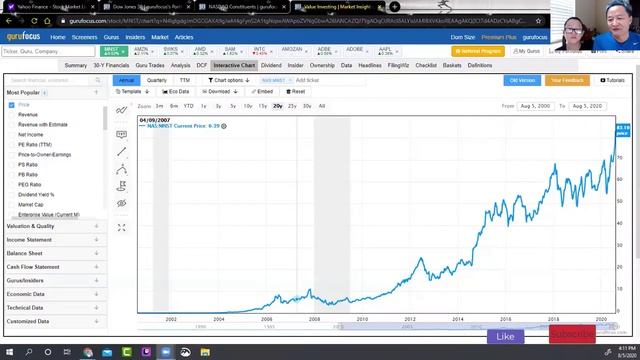
Task: Open the browser home page icon
Action: click(47, 21)
